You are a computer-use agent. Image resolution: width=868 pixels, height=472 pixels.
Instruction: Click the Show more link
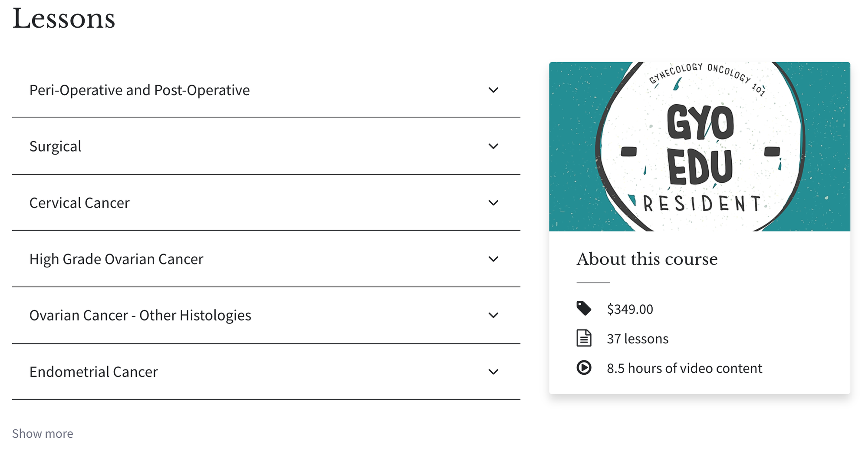click(43, 433)
